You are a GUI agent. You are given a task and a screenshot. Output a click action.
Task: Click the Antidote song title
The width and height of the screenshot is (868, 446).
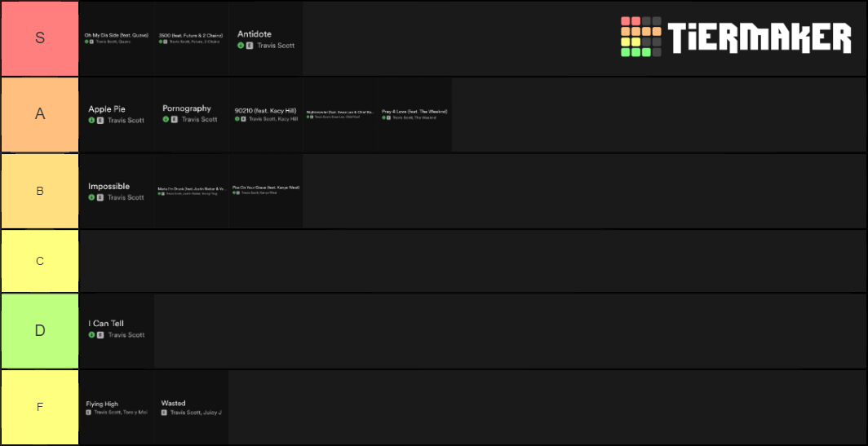point(255,34)
